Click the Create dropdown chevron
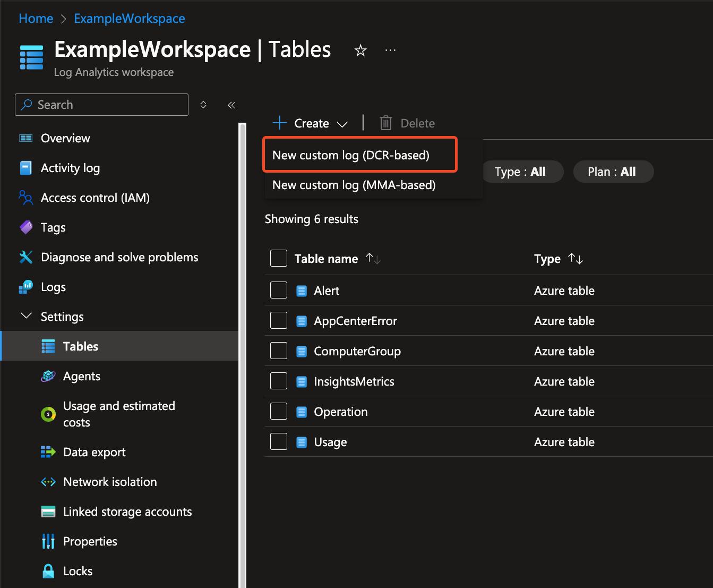 point(342,124)
